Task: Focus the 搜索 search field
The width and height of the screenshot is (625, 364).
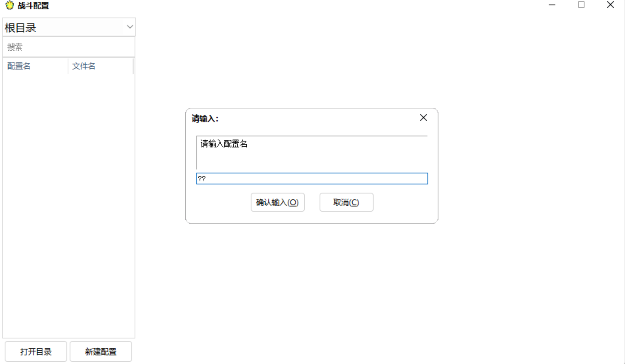Action: tap(69, 47)
